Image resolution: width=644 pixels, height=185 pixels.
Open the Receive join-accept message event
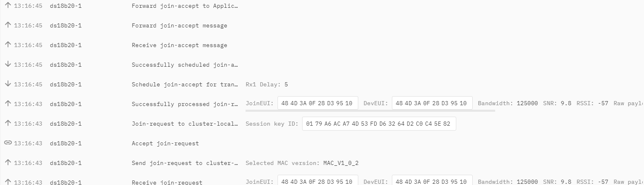(x=179, y=45)
